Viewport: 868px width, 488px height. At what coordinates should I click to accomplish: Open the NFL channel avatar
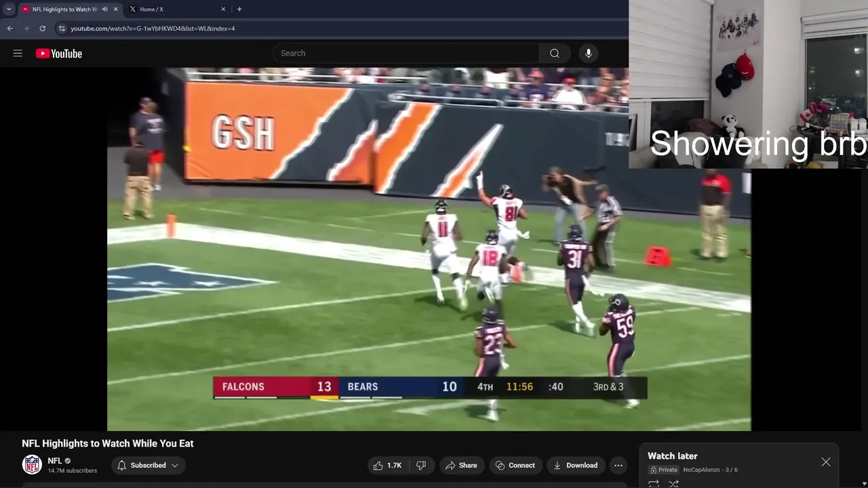32,465
